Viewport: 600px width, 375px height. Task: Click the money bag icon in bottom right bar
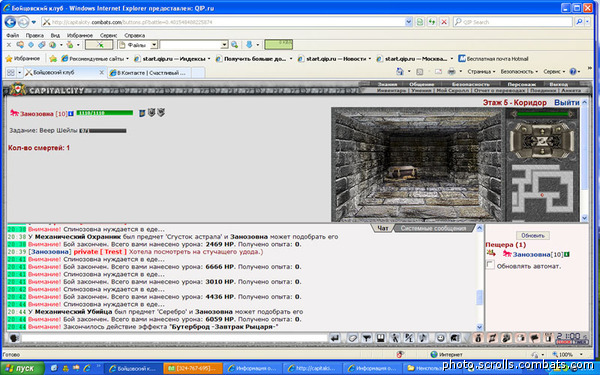tap(478, 338)
